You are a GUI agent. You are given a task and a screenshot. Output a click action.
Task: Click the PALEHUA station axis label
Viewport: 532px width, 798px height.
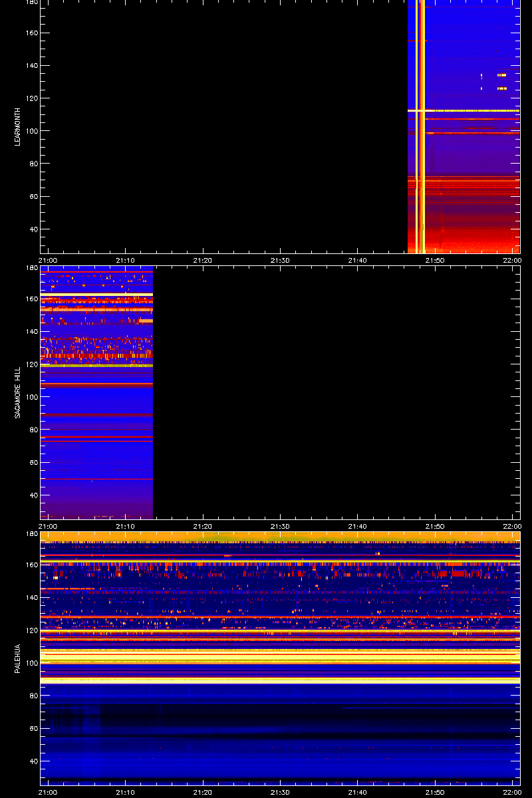point(19,658)
